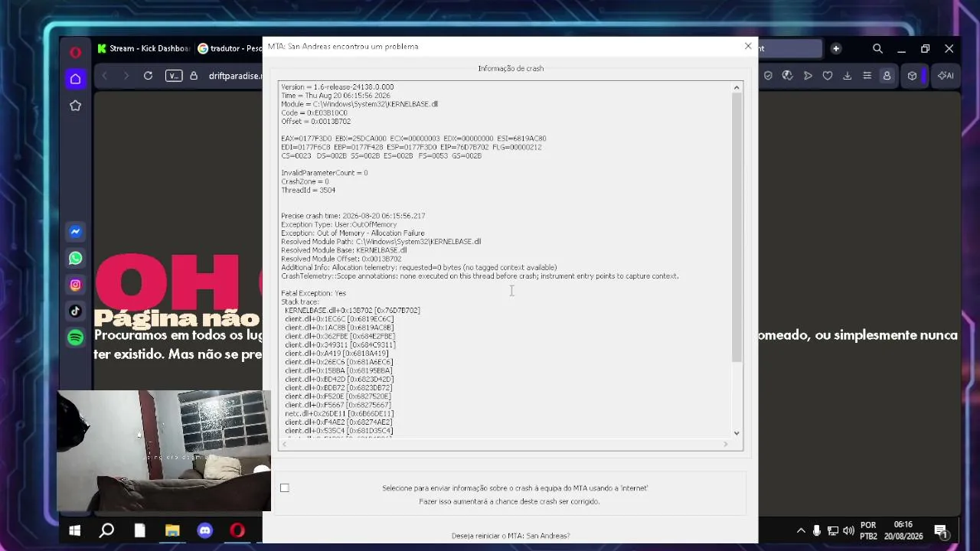Screen dimensions: 980x551
Task: Open the extensions cube icon
Action: 912,76
